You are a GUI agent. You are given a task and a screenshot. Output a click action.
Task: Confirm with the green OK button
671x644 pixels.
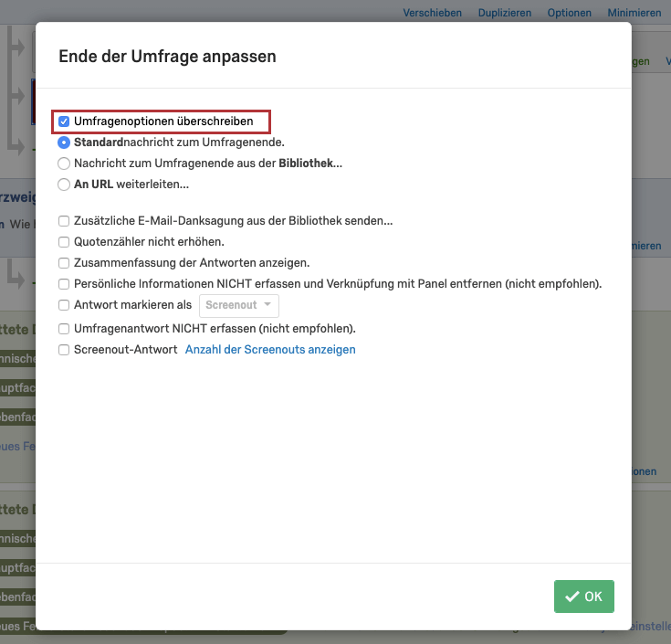click(583, 596)
